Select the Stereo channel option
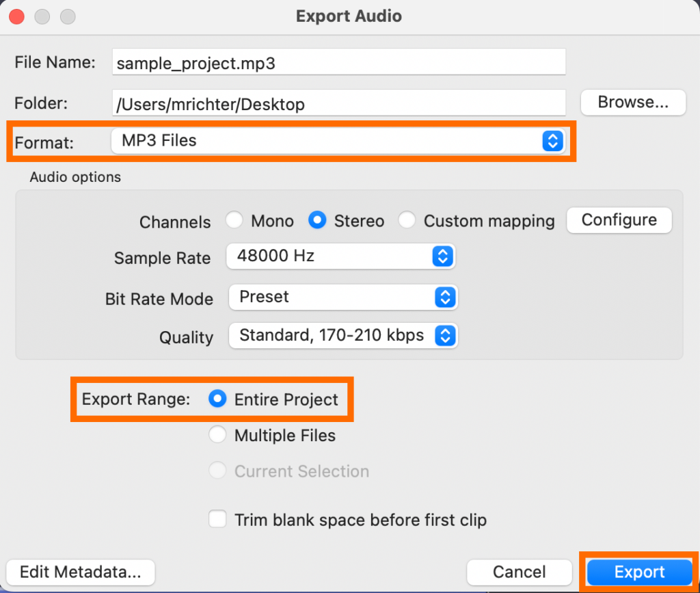The height and width of the screenshot is (593, 700). point(317,221)
